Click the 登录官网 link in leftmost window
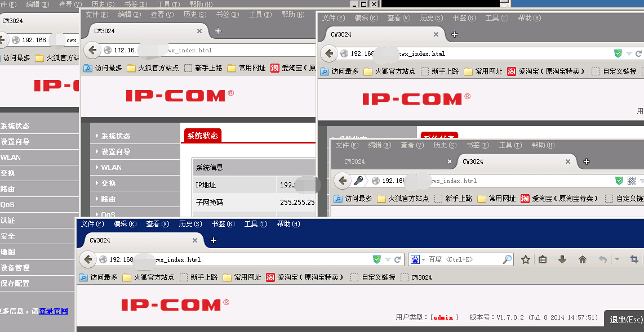 (x=54, y=311)
